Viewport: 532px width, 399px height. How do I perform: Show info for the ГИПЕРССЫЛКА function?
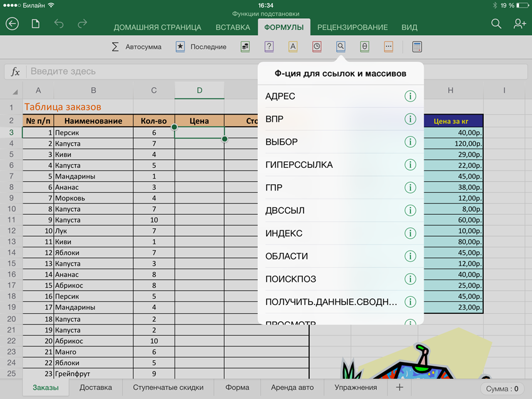[410, 165]
